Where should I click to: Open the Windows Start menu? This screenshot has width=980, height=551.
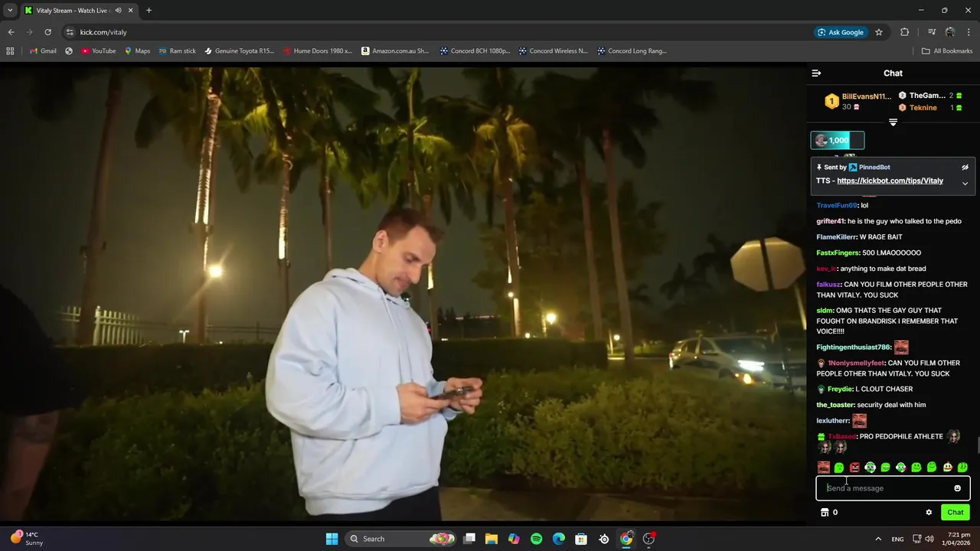(332, 539)
